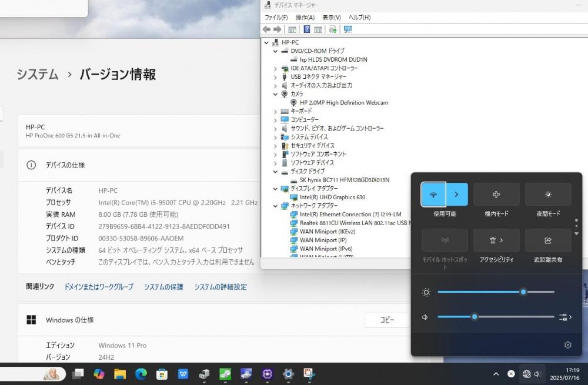Open システムの詳細設定 link
This screenshot has width=588, height=385.
coord(220,287)
